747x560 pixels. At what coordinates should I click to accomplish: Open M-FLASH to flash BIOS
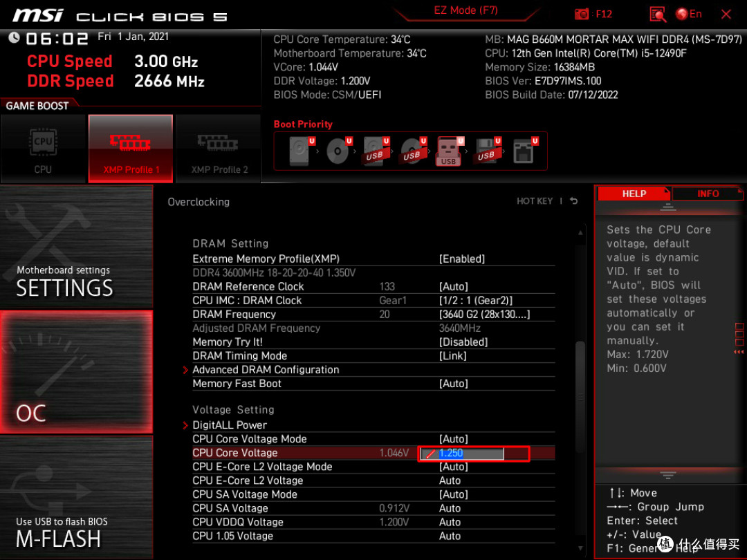coord(76,497)
